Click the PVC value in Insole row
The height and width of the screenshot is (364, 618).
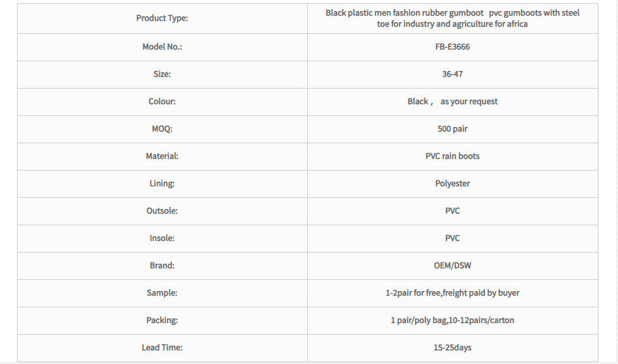[452, 238]
